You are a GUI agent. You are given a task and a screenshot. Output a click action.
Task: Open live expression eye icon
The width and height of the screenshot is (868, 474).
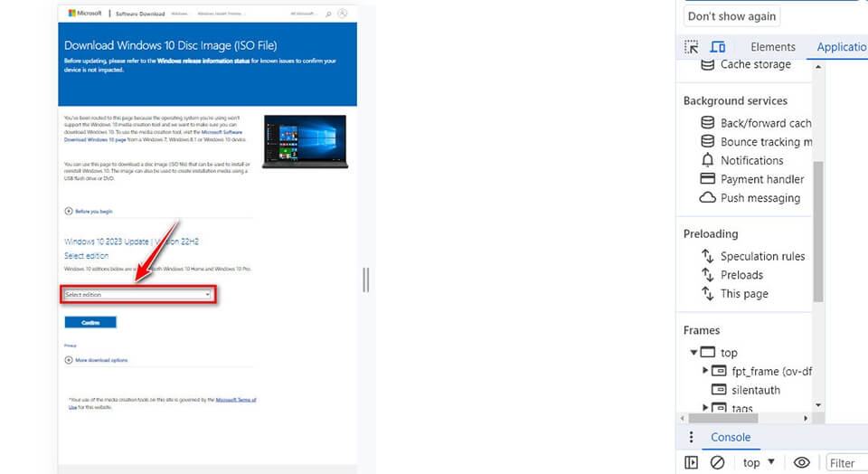801,462
